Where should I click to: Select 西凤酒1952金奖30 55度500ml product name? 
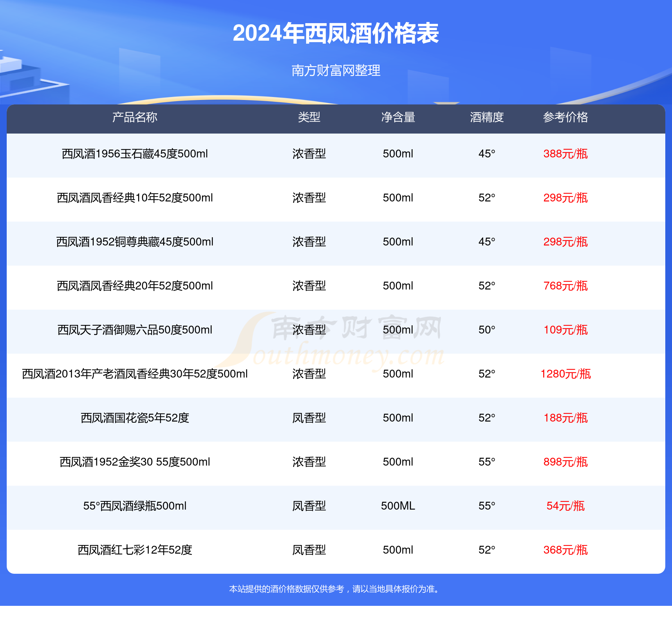(135, 462)
